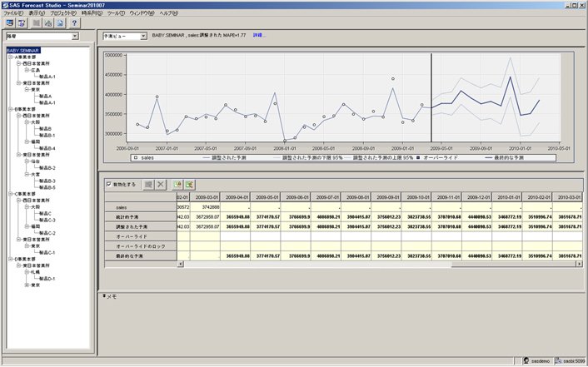Screen dimensions: 588x367
Task: Click the X icon in the override toolbar
Action: 161,185
